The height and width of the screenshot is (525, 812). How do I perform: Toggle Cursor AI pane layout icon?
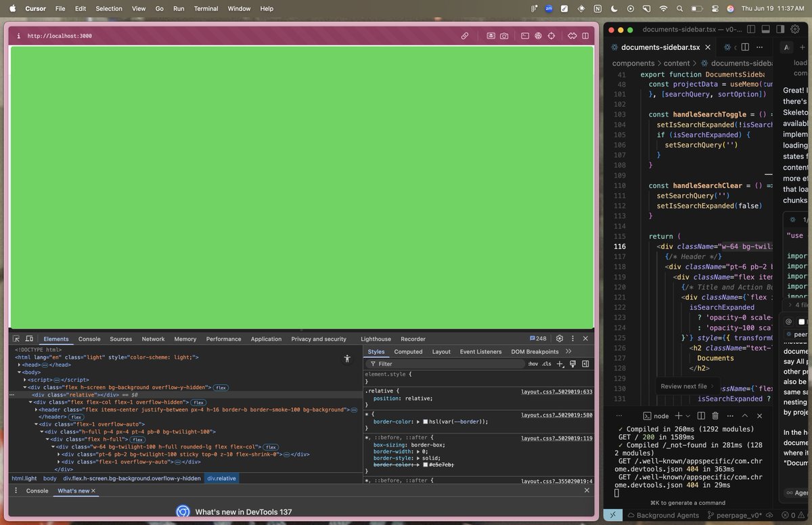click(x=781, y=29)
